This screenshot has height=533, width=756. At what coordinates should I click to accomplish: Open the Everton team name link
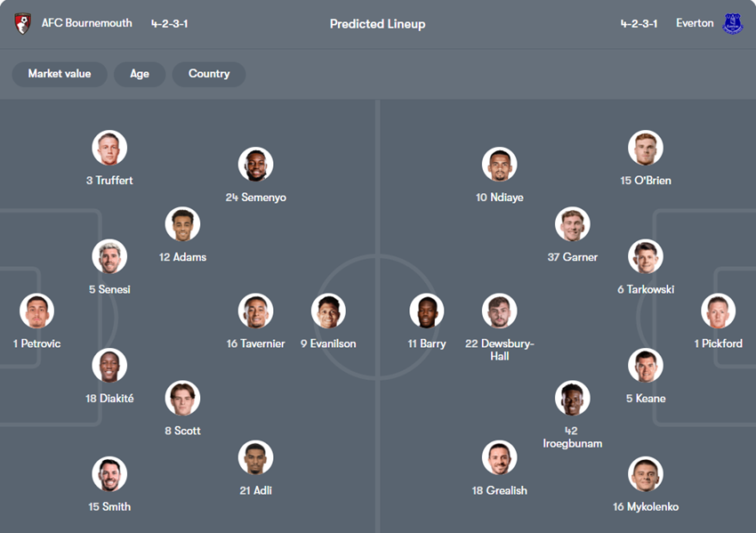point(695,23)
